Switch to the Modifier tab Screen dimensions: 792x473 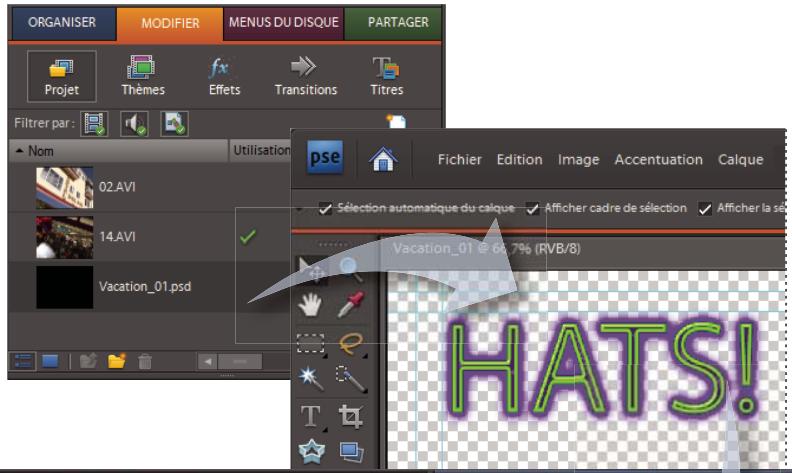click(170, 23)
